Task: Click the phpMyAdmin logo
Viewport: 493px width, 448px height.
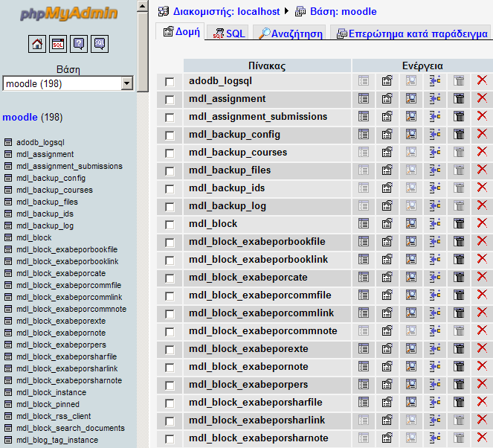Action: click(68, 13)
